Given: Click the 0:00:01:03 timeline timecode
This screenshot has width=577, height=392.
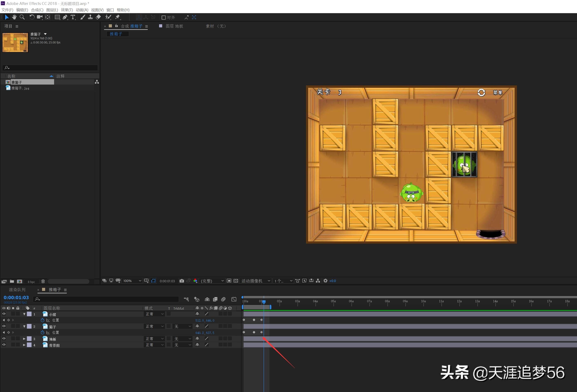Looking at the screenshot, I should click(16, 297).
